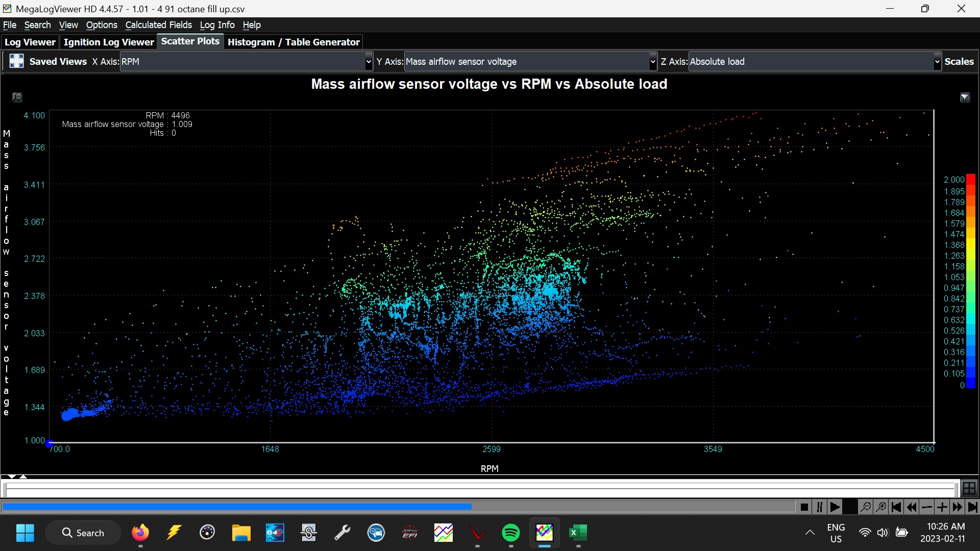
Task: Open the Log Info menu item
Action: point(217,25)
